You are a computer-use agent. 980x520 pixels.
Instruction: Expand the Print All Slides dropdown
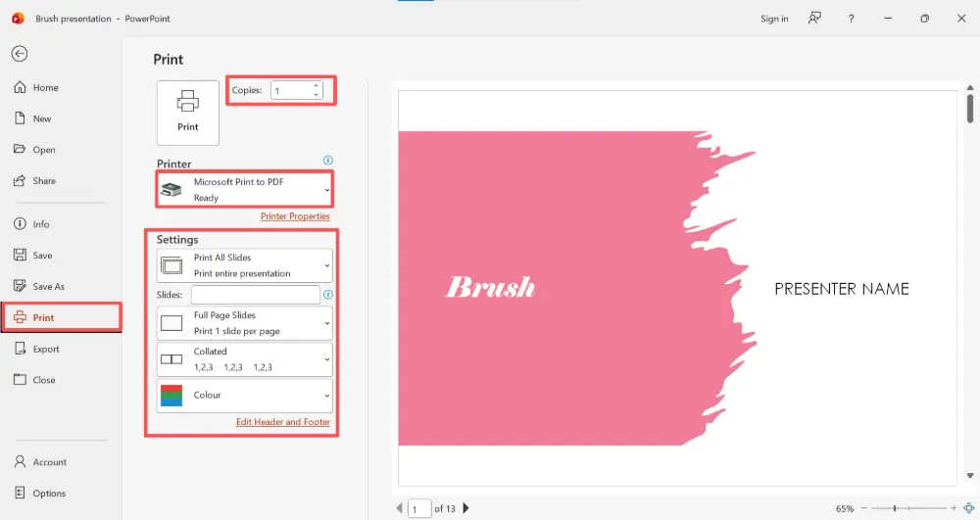coord(244,265)
